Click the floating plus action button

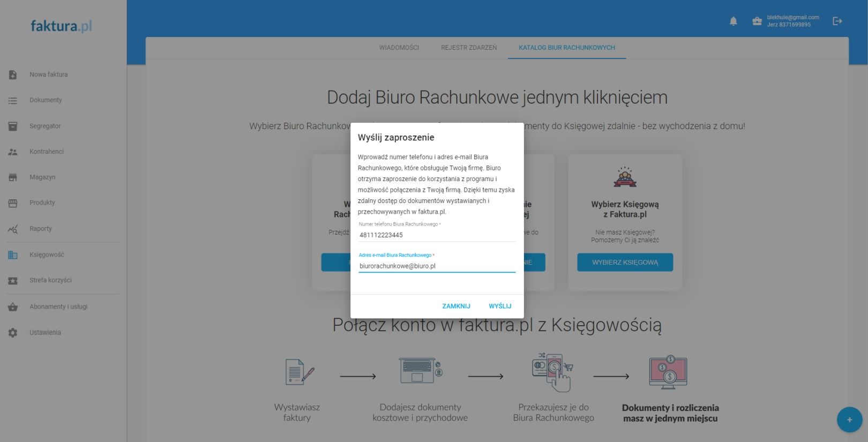point(849,419)
